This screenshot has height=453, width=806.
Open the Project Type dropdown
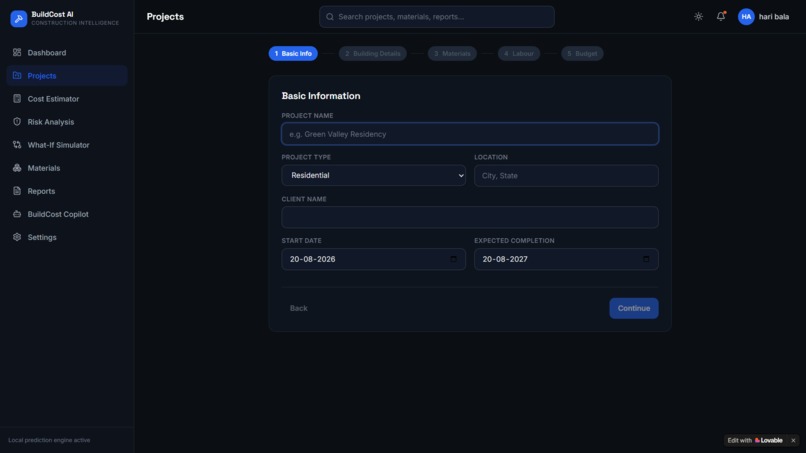pyautogui.click(x=373, y=175)
